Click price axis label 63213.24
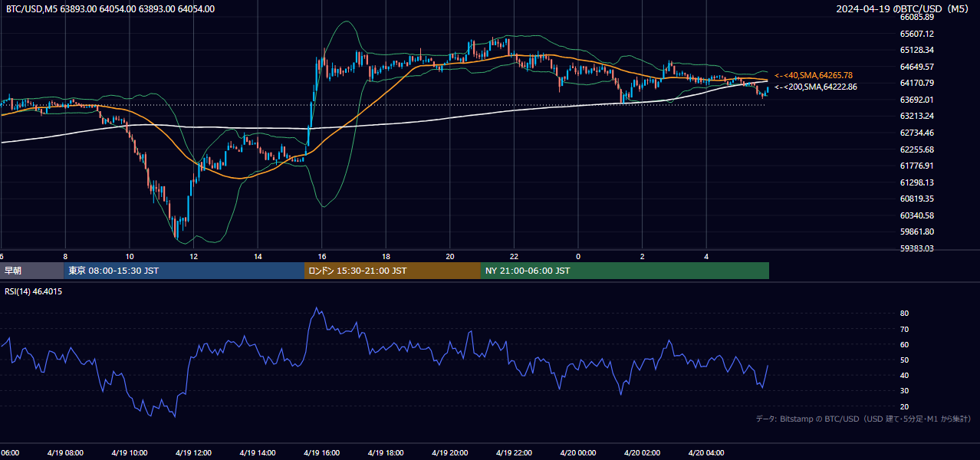This screenshot has width=980, height=460. [x=916, y=116]
